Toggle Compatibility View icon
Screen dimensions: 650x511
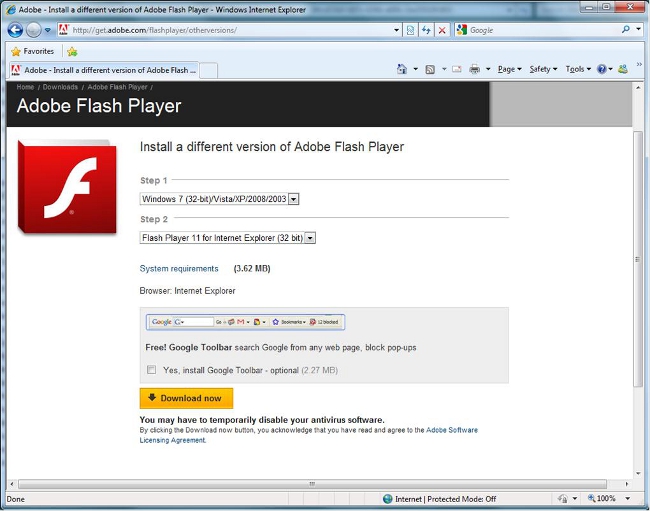(x=410, y=30)
